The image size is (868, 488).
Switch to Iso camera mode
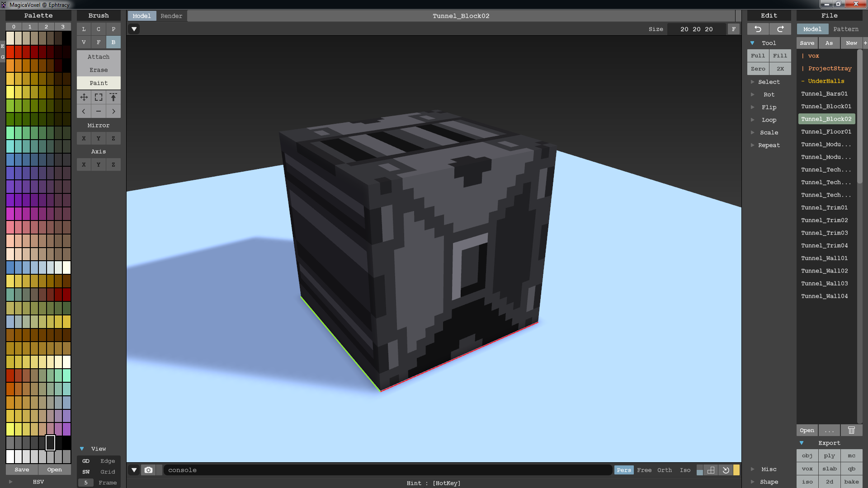click(x=685, y=470)
